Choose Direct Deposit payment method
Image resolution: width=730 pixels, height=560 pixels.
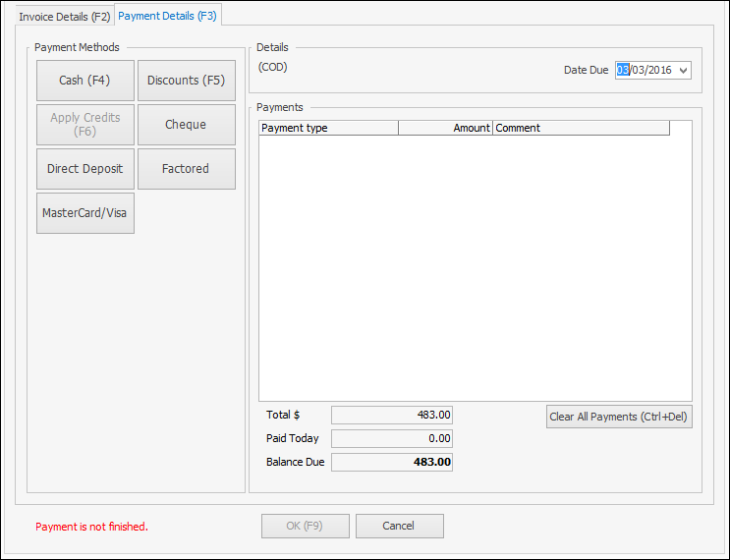(x=85, y=169)
